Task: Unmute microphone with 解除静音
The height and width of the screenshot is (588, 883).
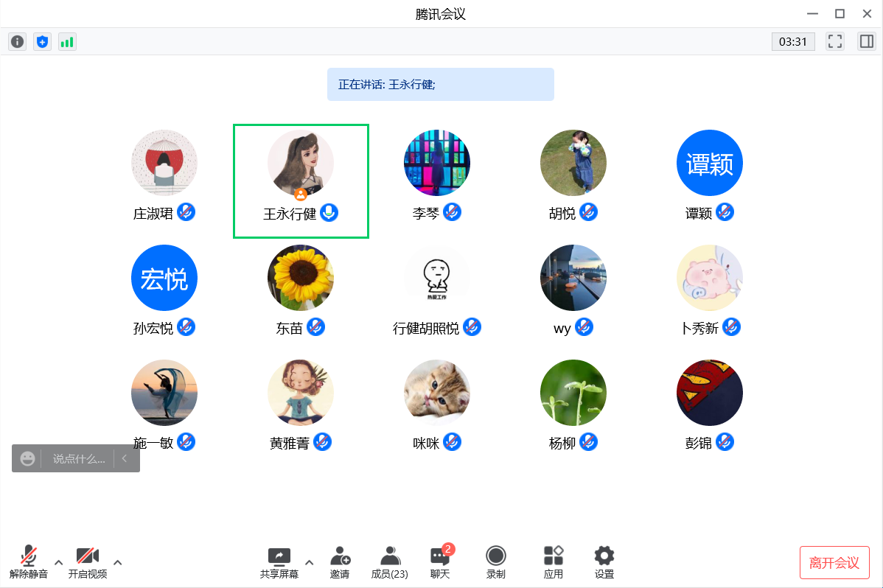Action: click(29, 562)
